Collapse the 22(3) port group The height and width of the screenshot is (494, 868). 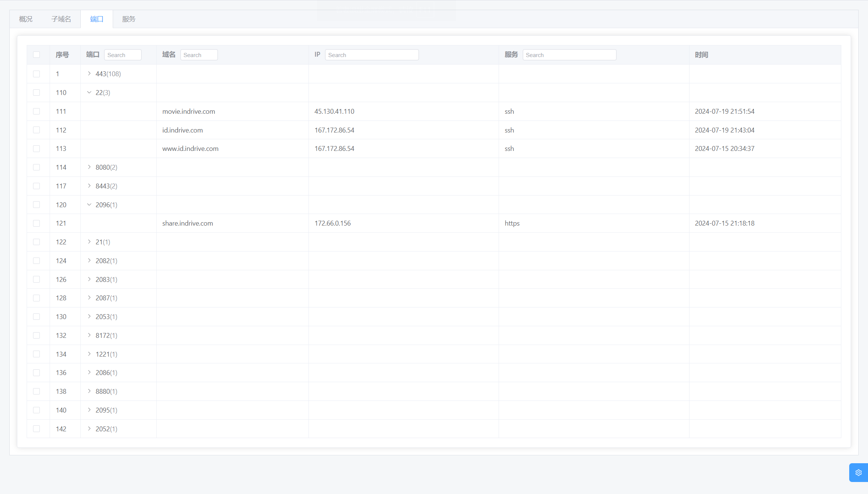(x=89, y=92)
